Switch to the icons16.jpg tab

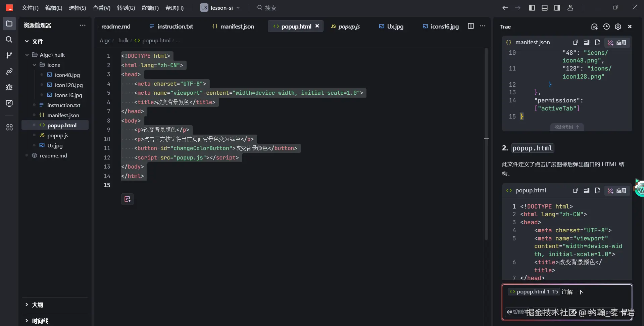coord(441,26)
